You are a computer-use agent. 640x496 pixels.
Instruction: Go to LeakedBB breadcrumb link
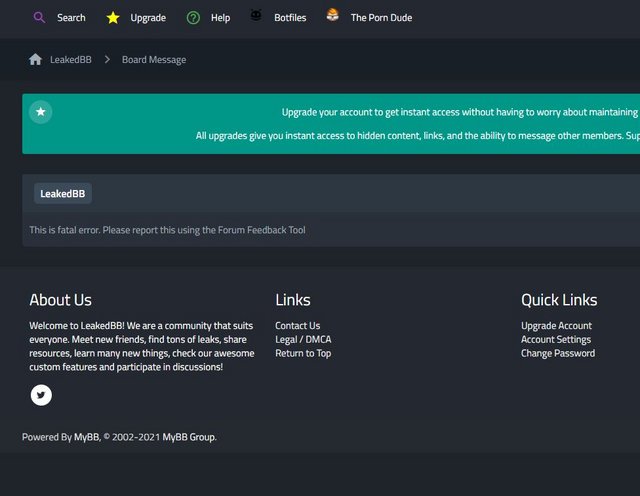[71, 60]
